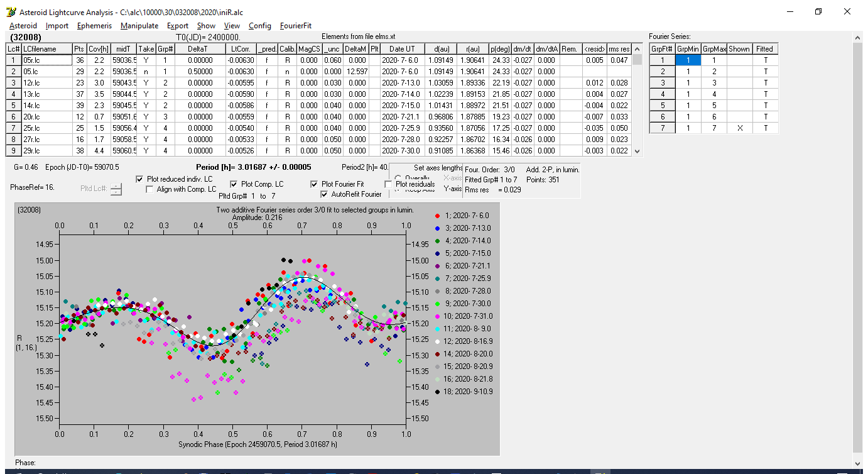This screenshot has height=474, width=868.
Task: Open the Config menu
Action: tap(260, 26)
